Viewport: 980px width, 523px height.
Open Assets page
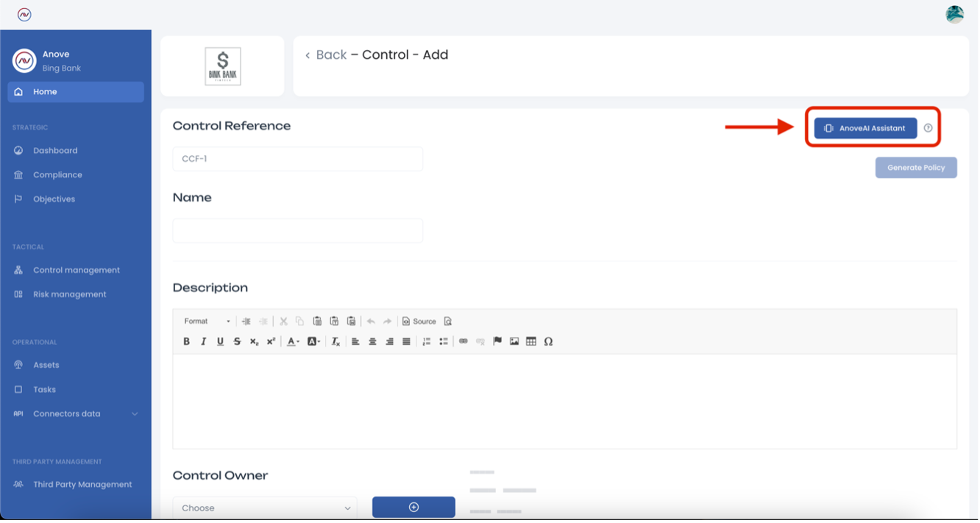46,365
